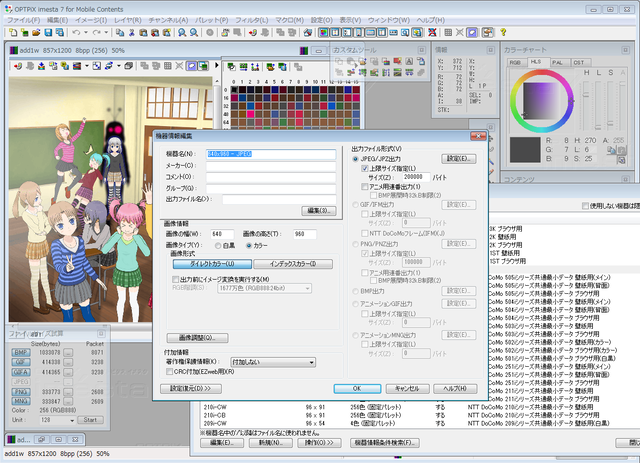Open the File (ファイル) menu
This screenshot has width=640, height=463.
23,20
